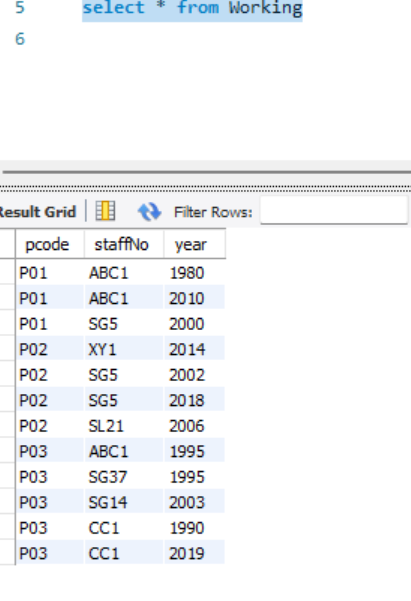Select the Result Grid label
Image resolution: width=411 pixels, height=601 pixels.
(38, 212)
